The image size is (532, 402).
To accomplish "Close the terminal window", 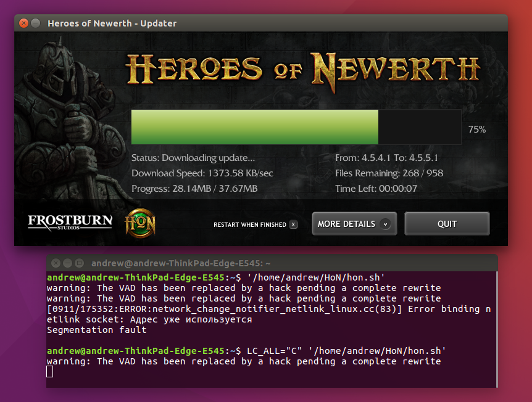I will [x=56, y=263].
